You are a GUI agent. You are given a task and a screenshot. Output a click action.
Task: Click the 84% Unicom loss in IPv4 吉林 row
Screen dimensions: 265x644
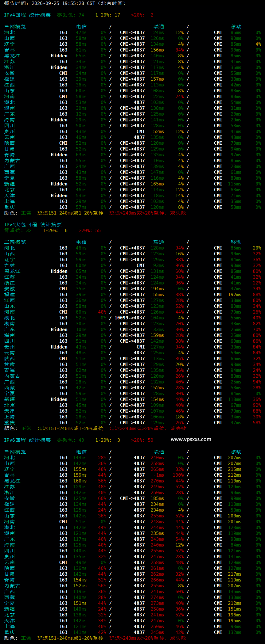tap(180, 50)
